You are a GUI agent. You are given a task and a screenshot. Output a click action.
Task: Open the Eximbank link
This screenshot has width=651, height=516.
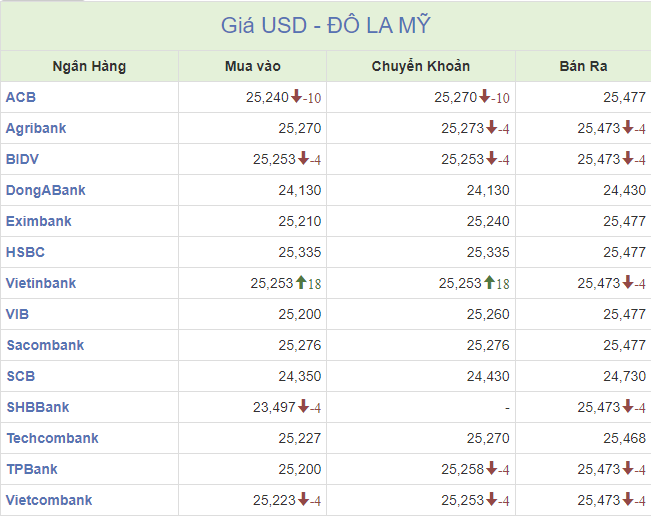(39, 221)
